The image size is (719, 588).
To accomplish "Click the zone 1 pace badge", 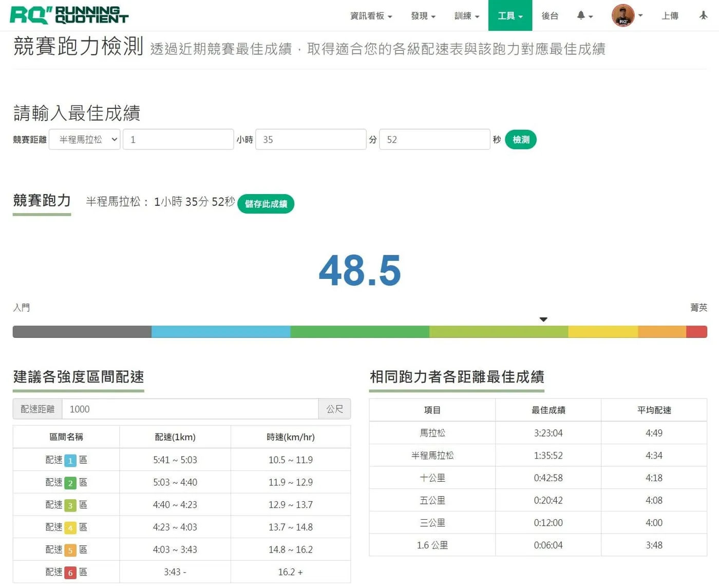I will [x=70, y=461].
